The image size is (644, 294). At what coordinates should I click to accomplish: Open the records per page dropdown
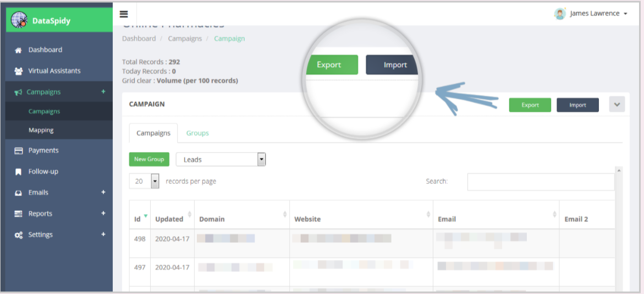[144, 181]
